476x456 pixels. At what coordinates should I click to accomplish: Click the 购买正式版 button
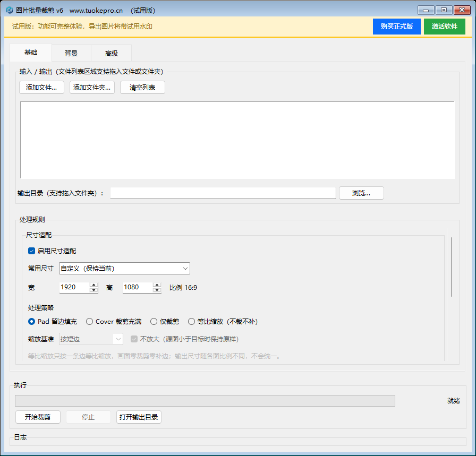396,27
